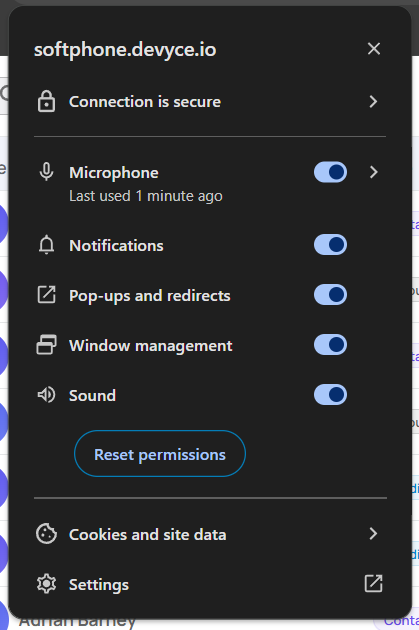Mute the site with the Sound toggle
This screenshot has width=419, height=630.
330,395
